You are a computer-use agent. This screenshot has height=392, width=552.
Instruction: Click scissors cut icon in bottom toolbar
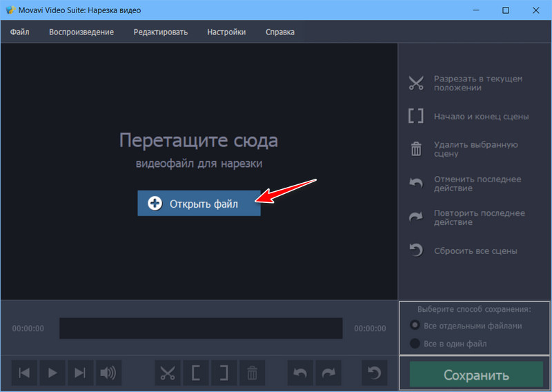tap(168, 373)
